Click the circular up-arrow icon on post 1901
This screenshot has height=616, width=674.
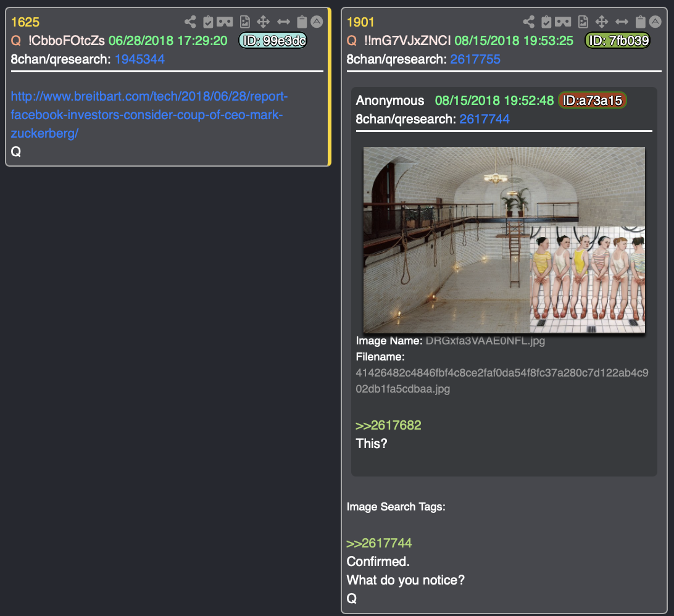pos(655,22)
